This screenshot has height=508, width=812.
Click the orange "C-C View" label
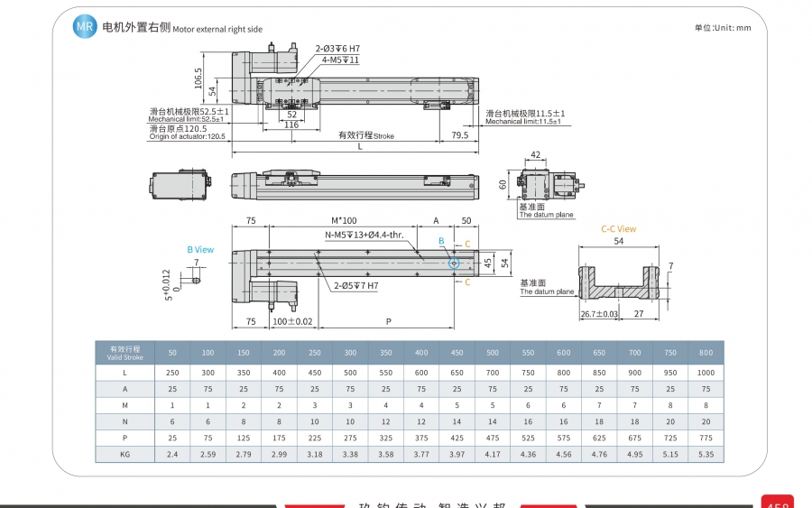tap(618, 229)
